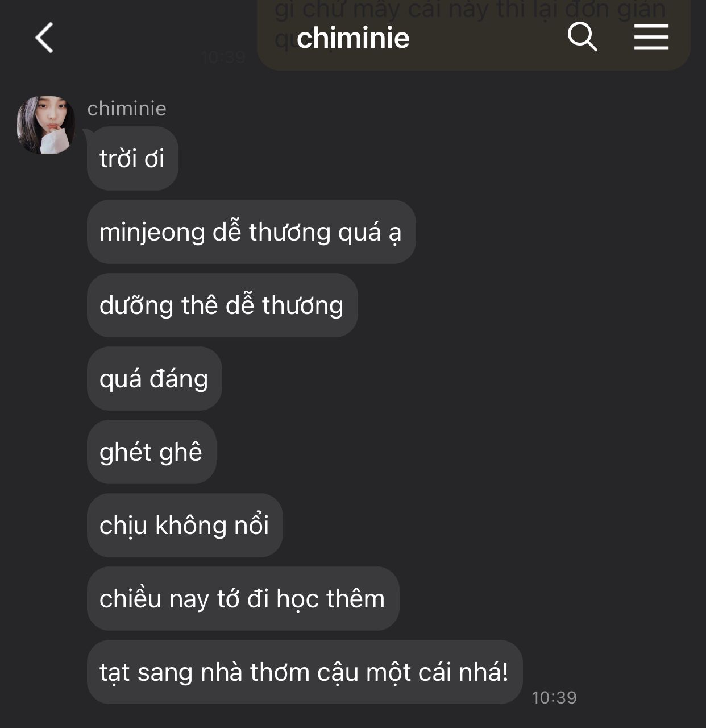Screen dimensions: 706x728
Task: Open the hamburger menu icon
Action: coord(651,37)
